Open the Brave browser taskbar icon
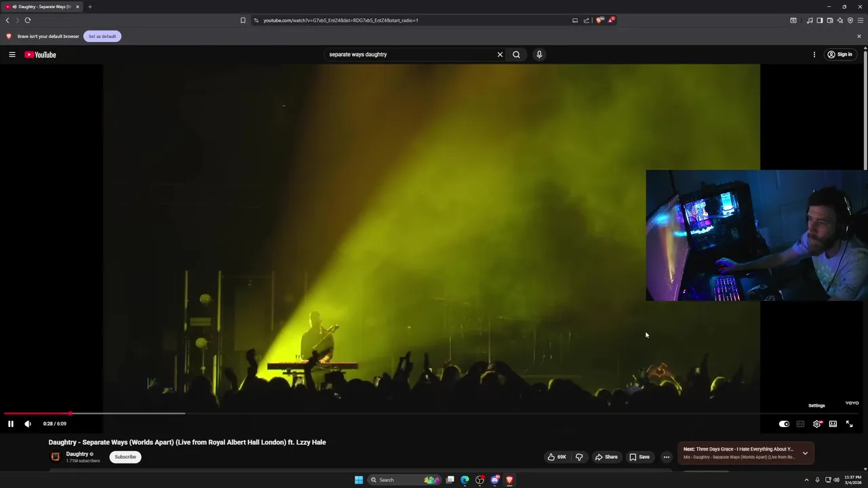Image resolution: width=868 pixels, height=488 pixels. 510,480
